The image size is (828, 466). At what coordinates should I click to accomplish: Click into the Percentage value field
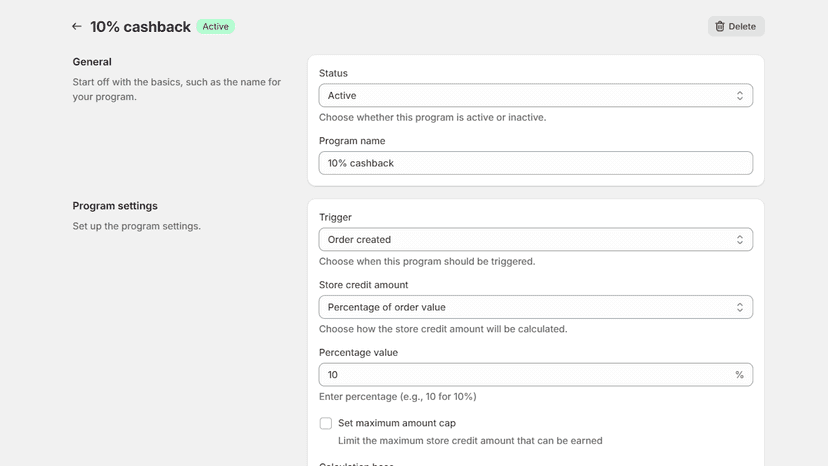point(535,375)
